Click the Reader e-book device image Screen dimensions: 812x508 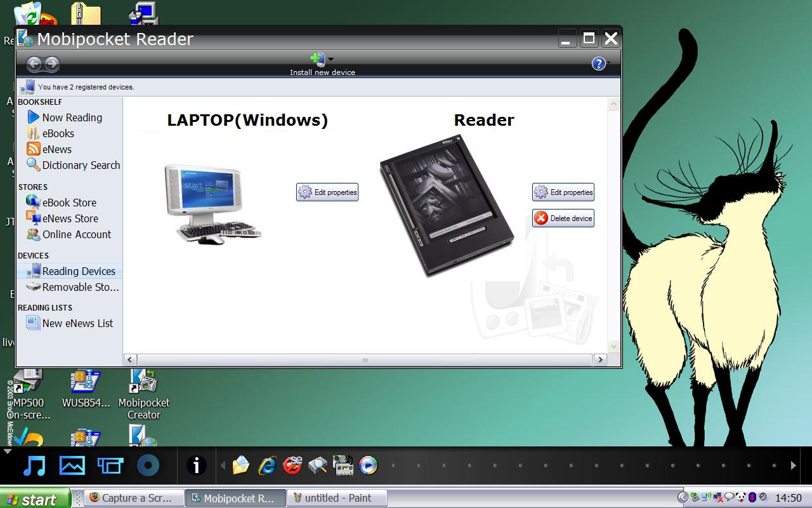click(447, 204)
